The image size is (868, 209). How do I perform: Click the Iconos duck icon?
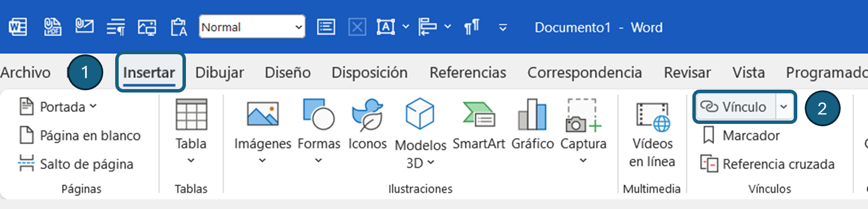click(x=367, y=114)
